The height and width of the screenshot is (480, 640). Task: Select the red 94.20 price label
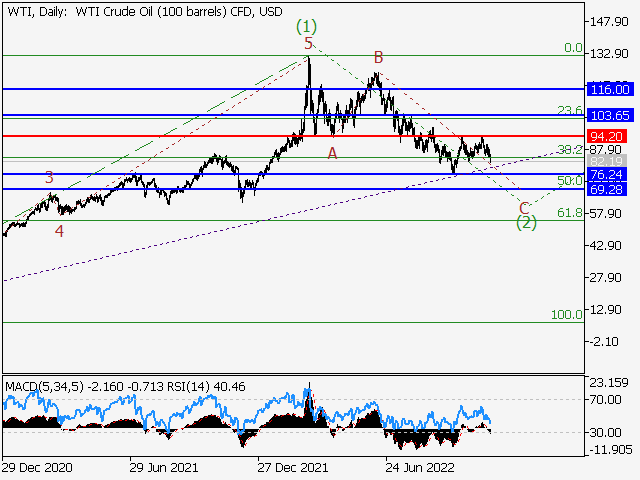(x=607, y=136)
